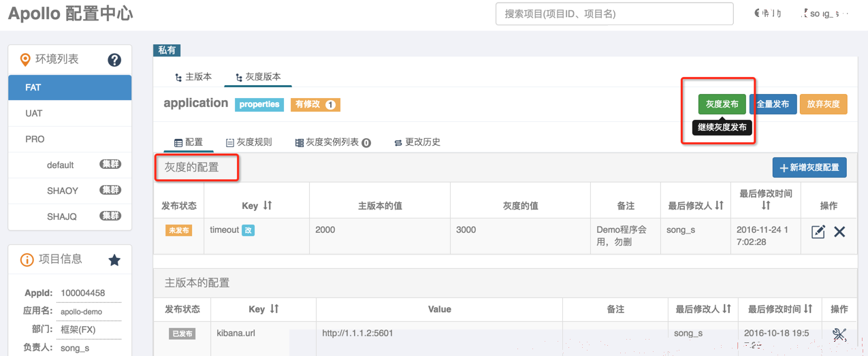Click the song_s user menu in header
868x356 pixels.
(x=825, y=14)
